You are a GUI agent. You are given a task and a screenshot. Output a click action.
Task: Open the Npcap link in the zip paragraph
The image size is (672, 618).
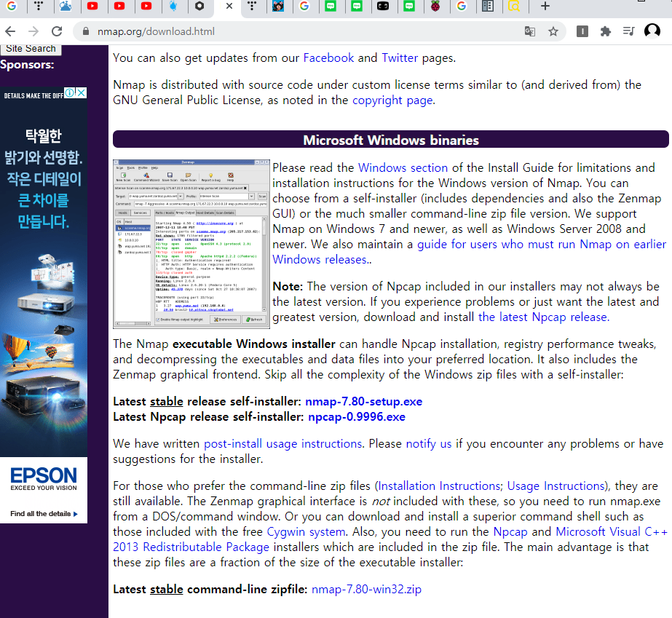510,532
